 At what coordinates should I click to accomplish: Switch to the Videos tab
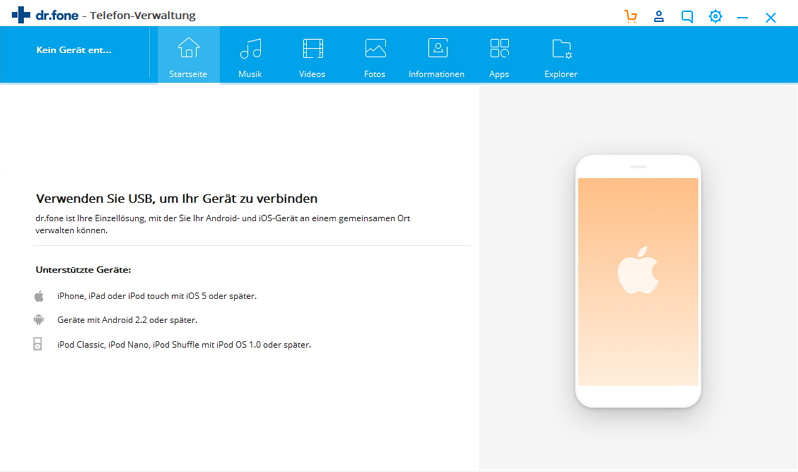312,55
